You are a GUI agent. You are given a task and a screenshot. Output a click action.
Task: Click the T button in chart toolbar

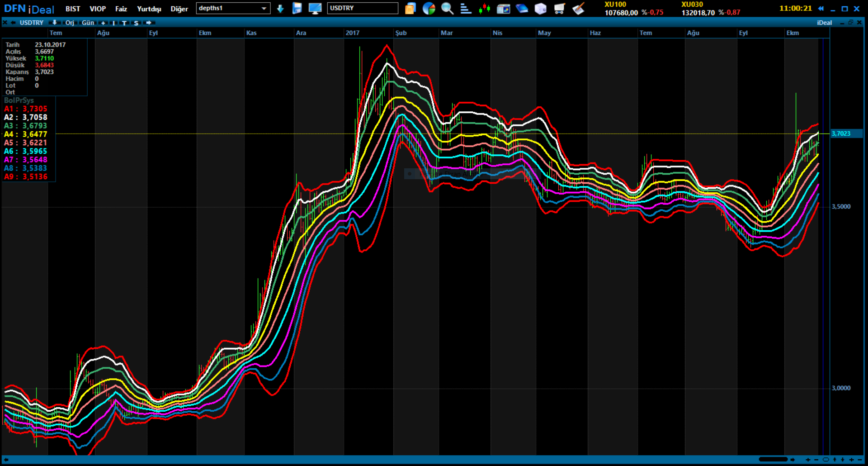click(x=124, y=23)
